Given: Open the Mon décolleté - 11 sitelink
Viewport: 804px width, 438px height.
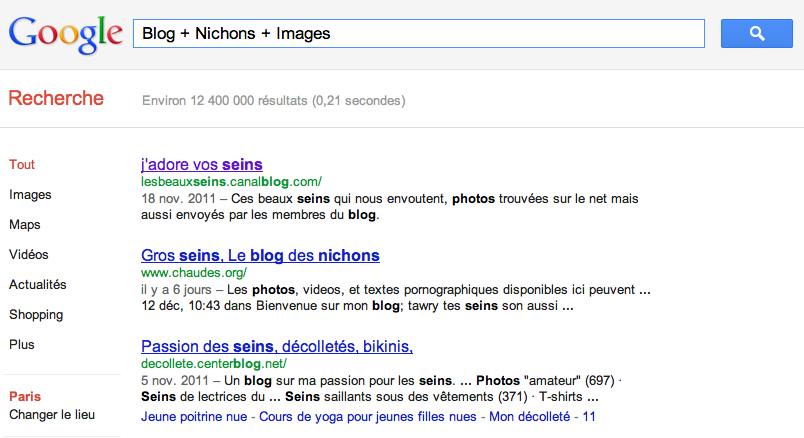Looking at the screenshot, I should (542, 416).
